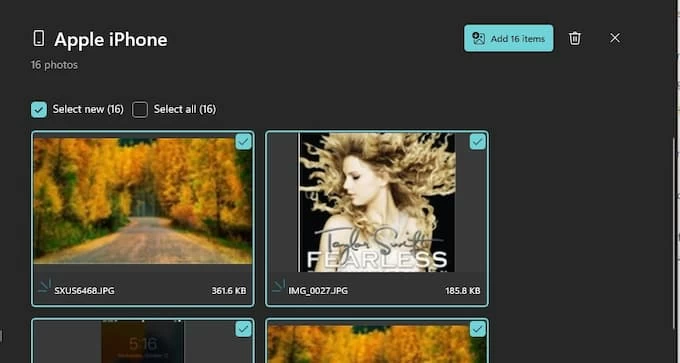Close the Apple iPhone import dialog
Viewport: 680px width, 363px height.
point(615,38)
